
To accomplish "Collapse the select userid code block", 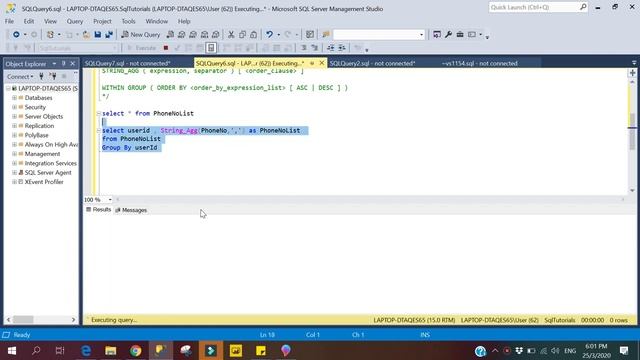I will pyautogui.click(x=98, y=131).
